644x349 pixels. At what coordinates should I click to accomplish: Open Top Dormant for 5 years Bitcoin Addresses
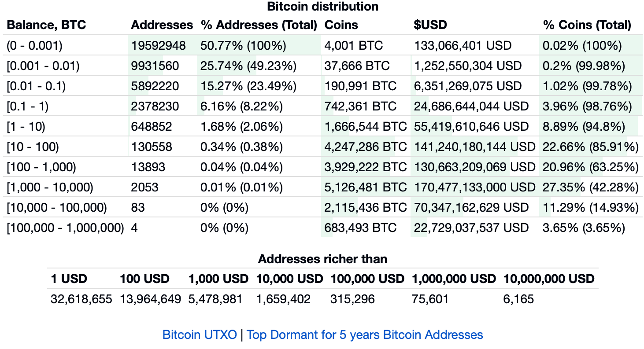pyautogui.click(x=365, y=335)
